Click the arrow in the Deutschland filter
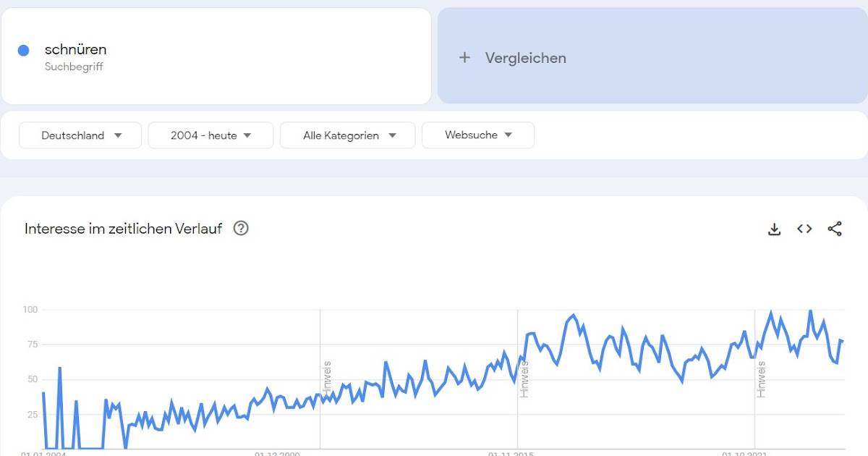Screen dimensions: 868x456 (118, 135)
